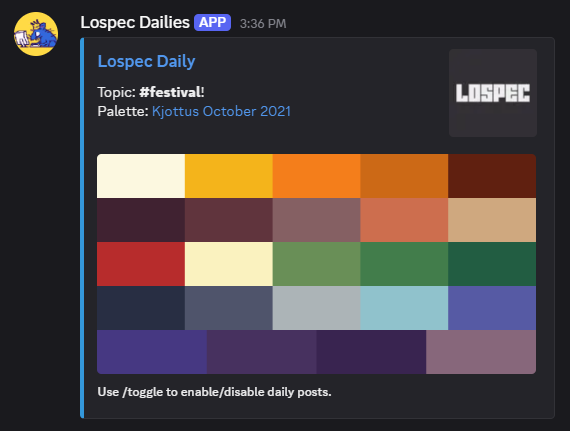Click the light sky blue color swatch

coord(404,308)
